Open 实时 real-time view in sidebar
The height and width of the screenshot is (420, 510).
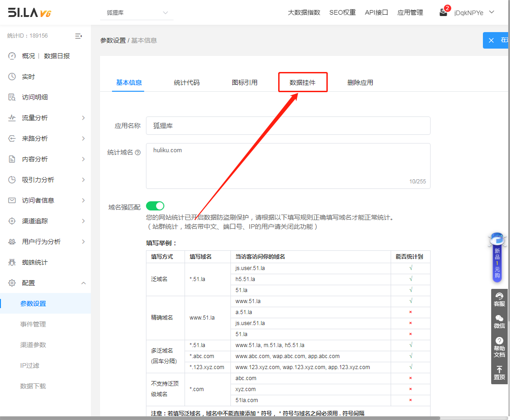click(28, 77)
